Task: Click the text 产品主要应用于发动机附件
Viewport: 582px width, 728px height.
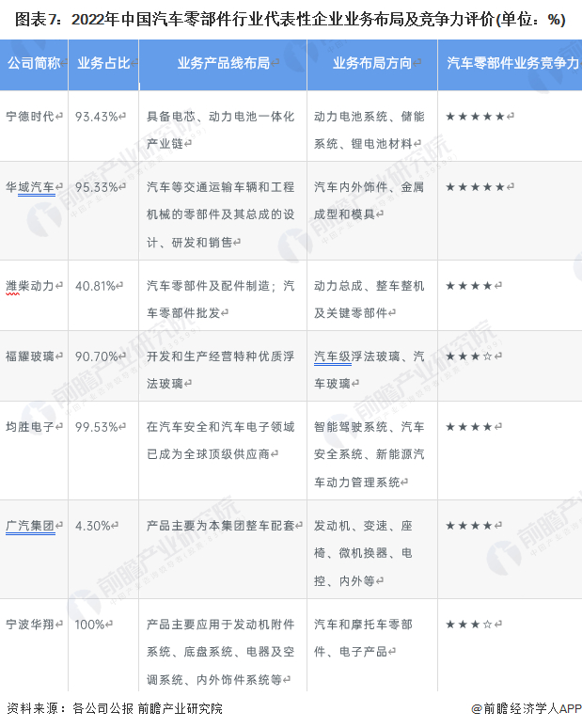Action: (x=220, y=625)
